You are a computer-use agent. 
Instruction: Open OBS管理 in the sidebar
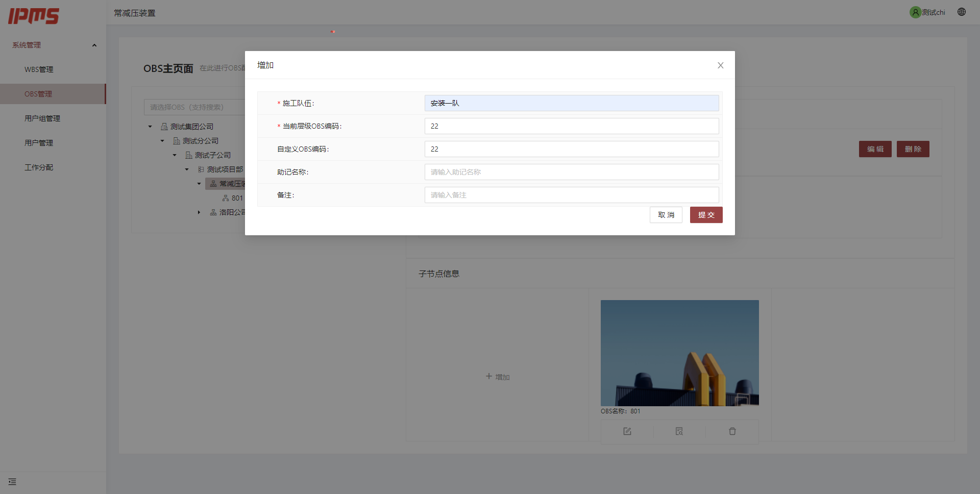point(53,94)
